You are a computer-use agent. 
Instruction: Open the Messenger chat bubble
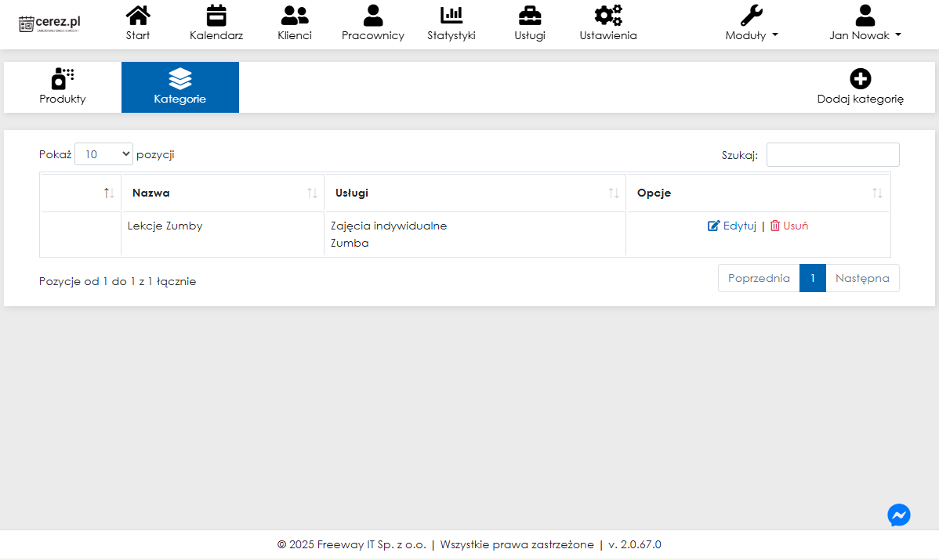(899, 515)
